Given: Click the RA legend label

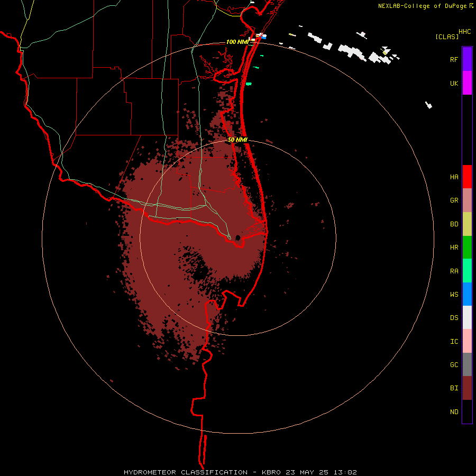Looking at the screenshot, I should (x=454, y=271).
